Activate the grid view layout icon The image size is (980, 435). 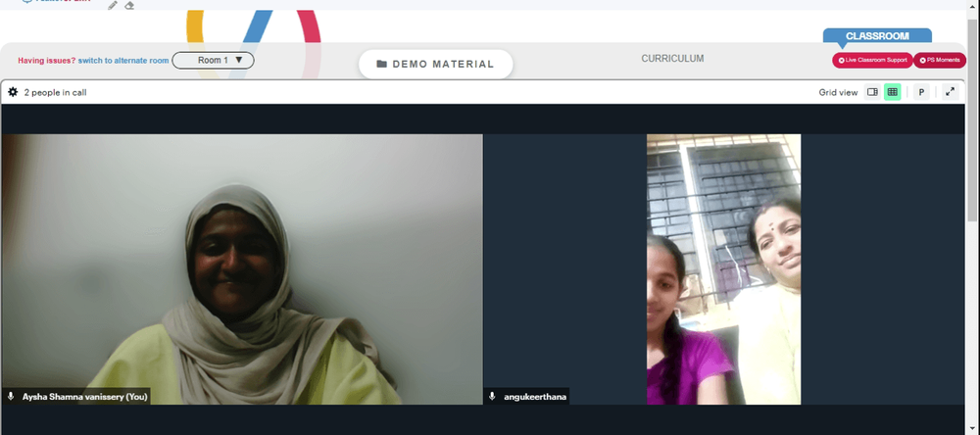pyautogui.click(x=893, y=92)
